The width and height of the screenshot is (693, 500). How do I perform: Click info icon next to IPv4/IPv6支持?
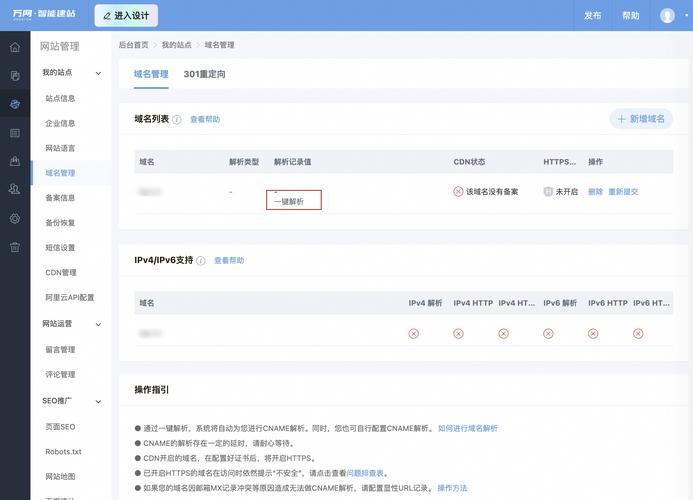(x=201, y=261)
